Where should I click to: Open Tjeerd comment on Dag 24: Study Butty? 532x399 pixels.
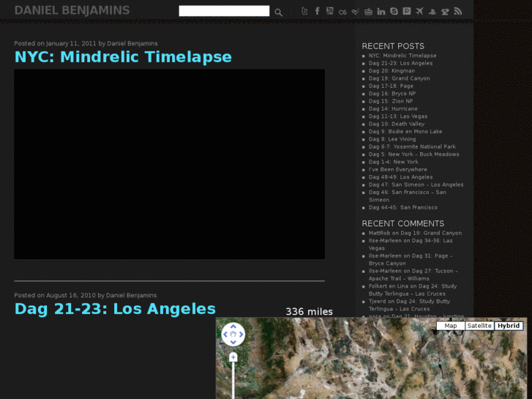[x=409, y=305]
